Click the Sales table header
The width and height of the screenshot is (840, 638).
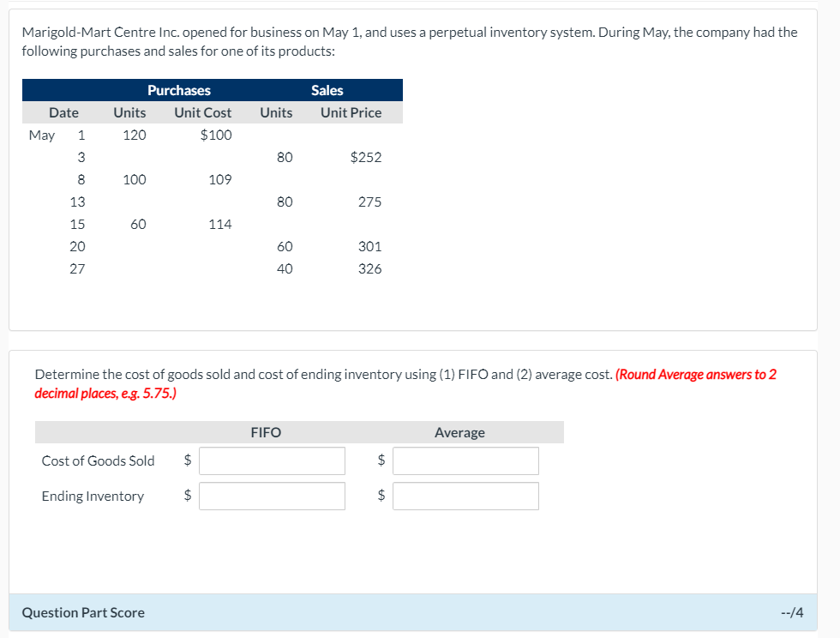pyautogui.click(x=327, y=90)
